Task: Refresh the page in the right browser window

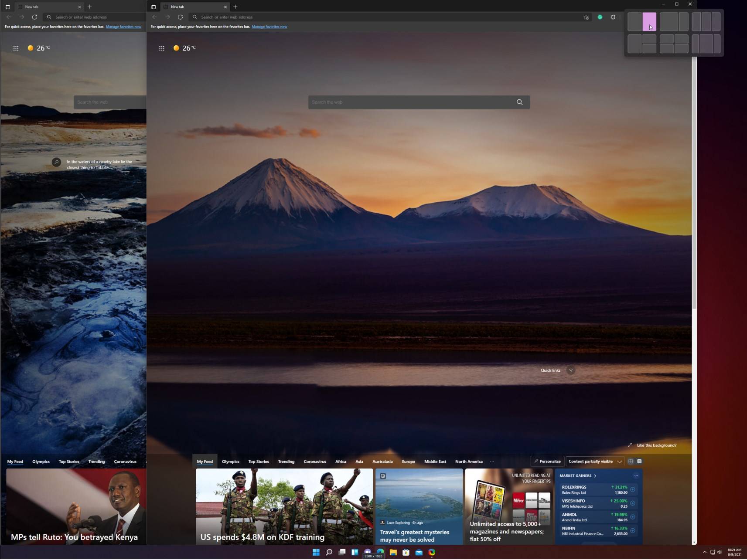Action: click(180, 17)
